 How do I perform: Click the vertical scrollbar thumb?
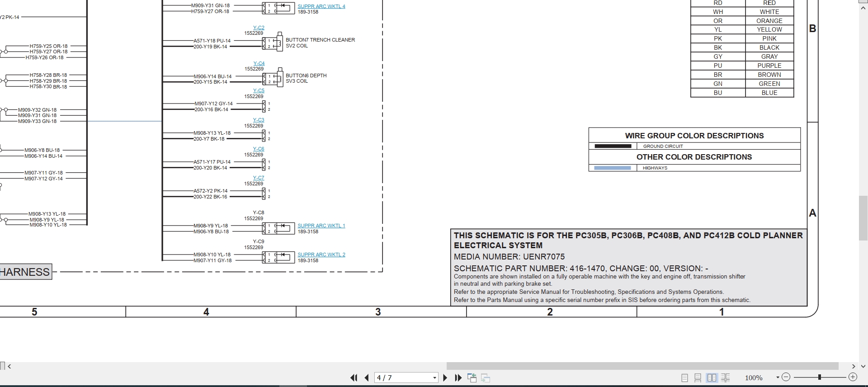click(x=863, y=218)
